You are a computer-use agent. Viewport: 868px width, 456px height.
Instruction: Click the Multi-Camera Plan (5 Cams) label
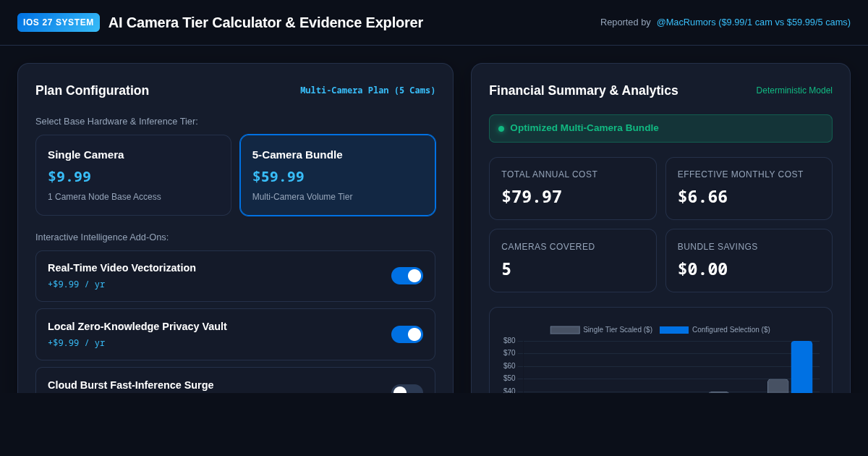click(367, 90)
